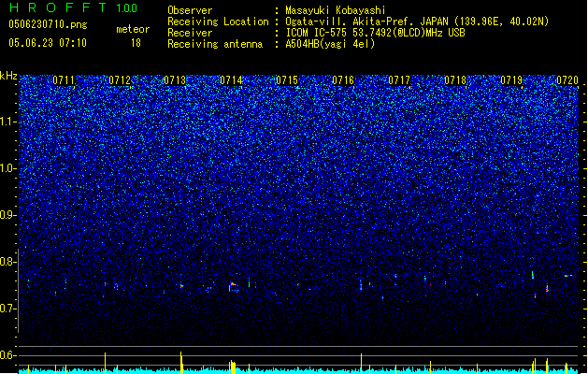Click the observer name Masayuki Kobayashi
This screenshot has width=588, height=374.
coord(336,10)
